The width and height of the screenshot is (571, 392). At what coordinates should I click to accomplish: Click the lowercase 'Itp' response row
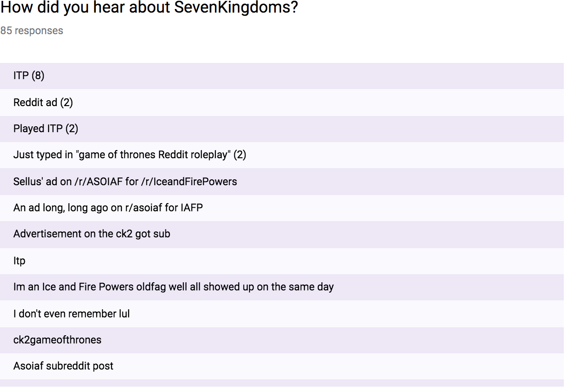coord(282,261)
